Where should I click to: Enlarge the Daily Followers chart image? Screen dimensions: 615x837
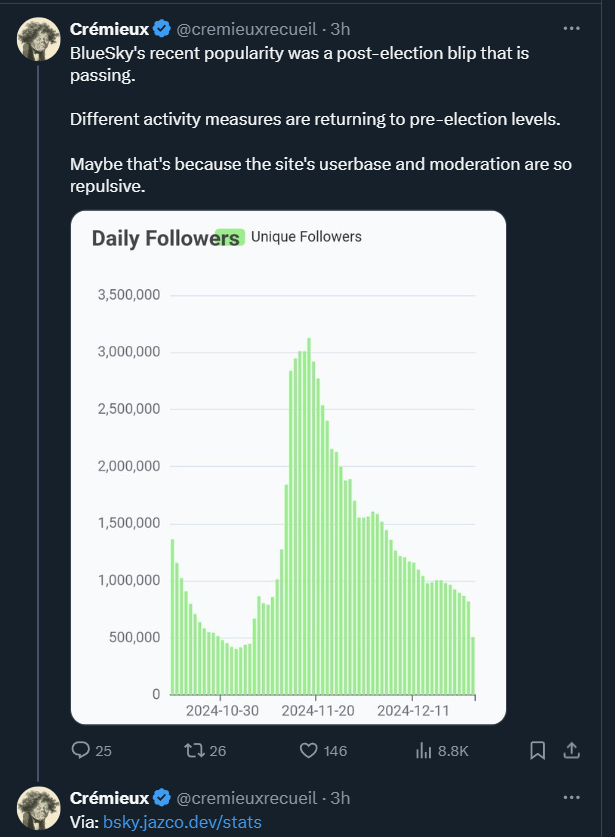288,468
